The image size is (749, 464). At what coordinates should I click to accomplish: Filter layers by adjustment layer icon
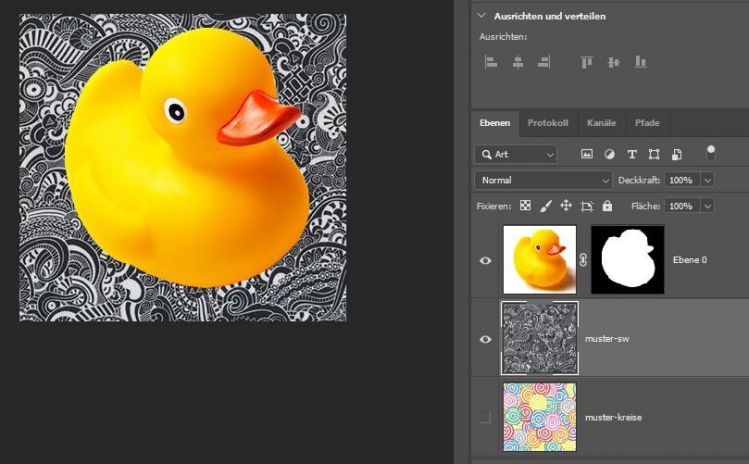pyautogui.click(x=609, y=154)
